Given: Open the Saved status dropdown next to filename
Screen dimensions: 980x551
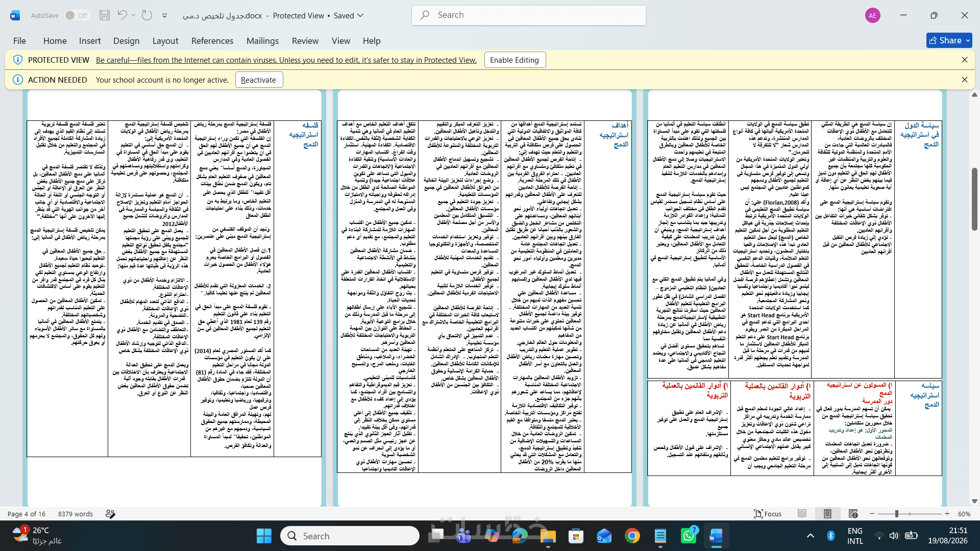Looking at the screenshot, I should click(x=360, y=16).
